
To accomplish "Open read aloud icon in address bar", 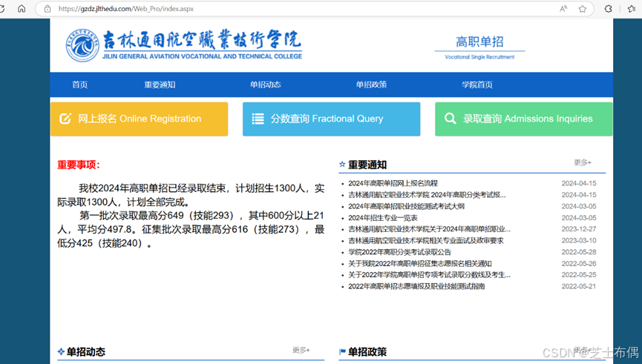I will 563,9.
